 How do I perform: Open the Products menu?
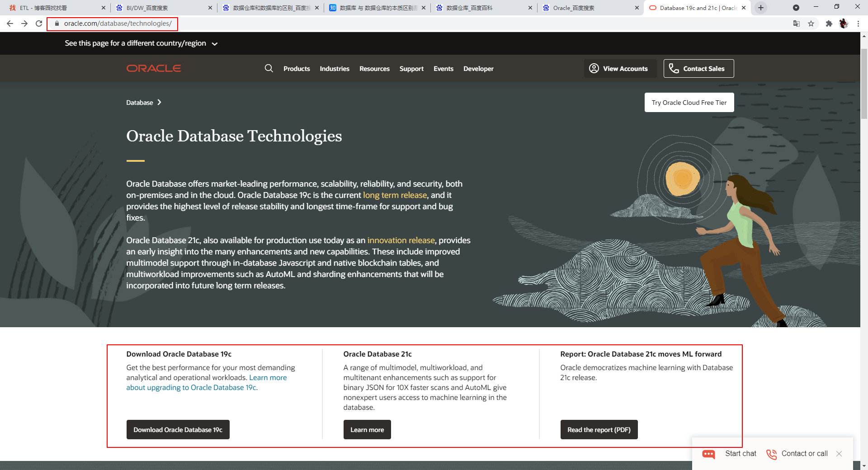297,69
